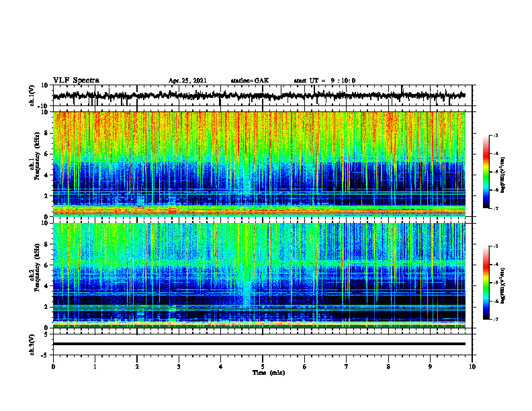Click time-axis tick label "3"
Image resolution: width=532 pixels, height=411 pixels.
pyautogui.click(x=179, y=367)
